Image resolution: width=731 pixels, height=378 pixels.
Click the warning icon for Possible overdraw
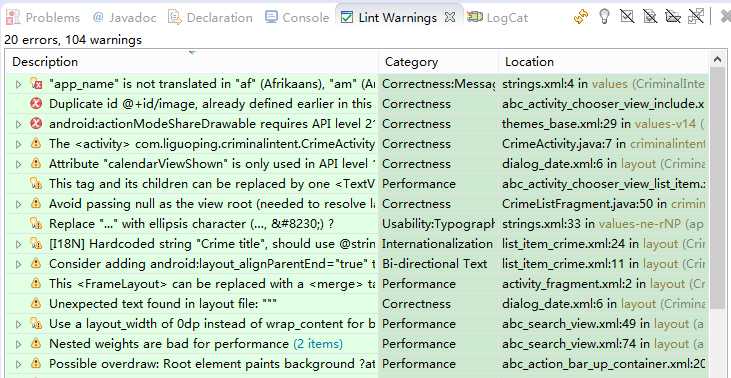click(36, 364)
